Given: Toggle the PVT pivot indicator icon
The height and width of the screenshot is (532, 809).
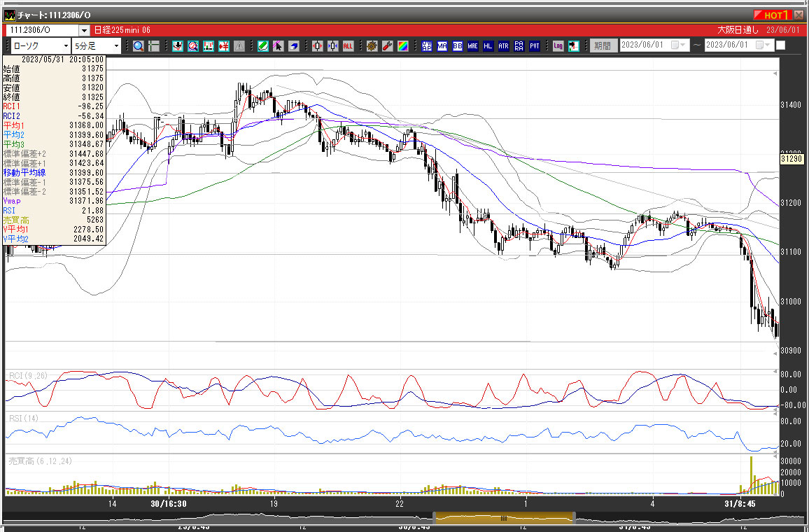Looking at the screenshot, I should 535,46.
